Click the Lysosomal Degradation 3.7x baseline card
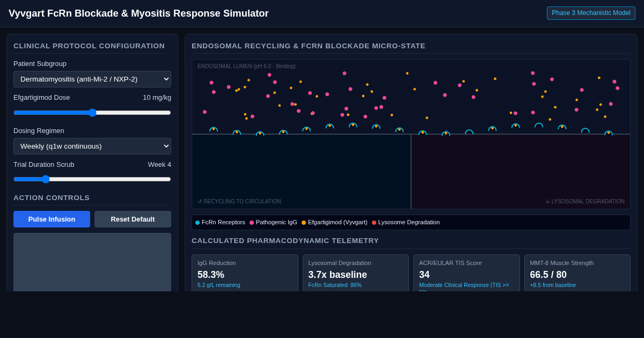 pyautogui.click(x=355, y=273)
